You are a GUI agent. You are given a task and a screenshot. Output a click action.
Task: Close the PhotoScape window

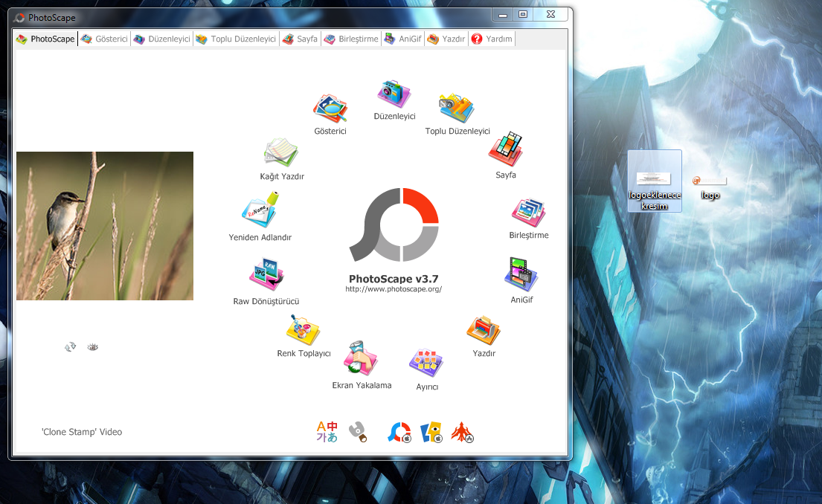click(550, 15)
